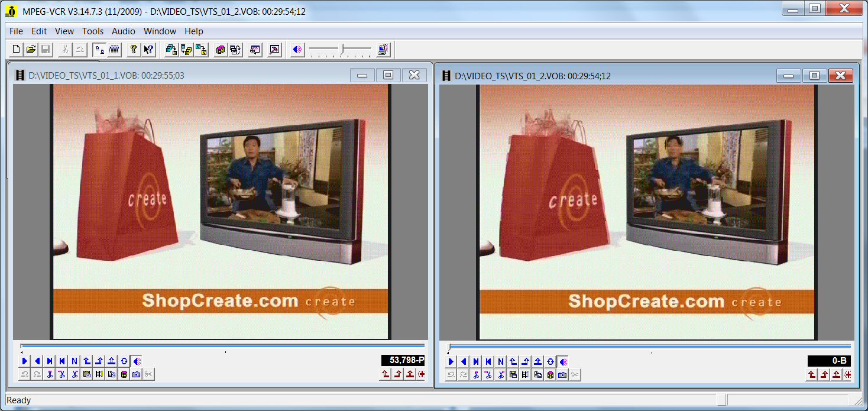Click the magnifier window icon in main toolbar
868x411 pixels.
point(255,50)
